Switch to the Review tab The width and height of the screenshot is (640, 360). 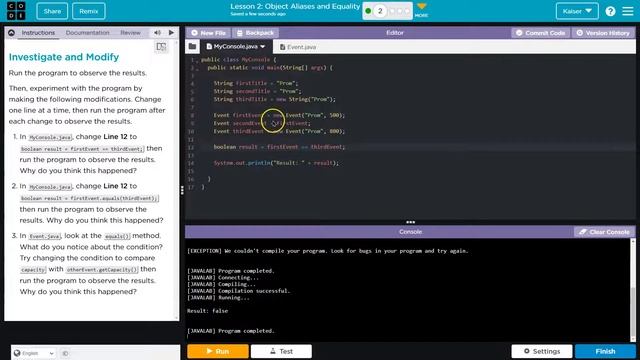point(130,33)
